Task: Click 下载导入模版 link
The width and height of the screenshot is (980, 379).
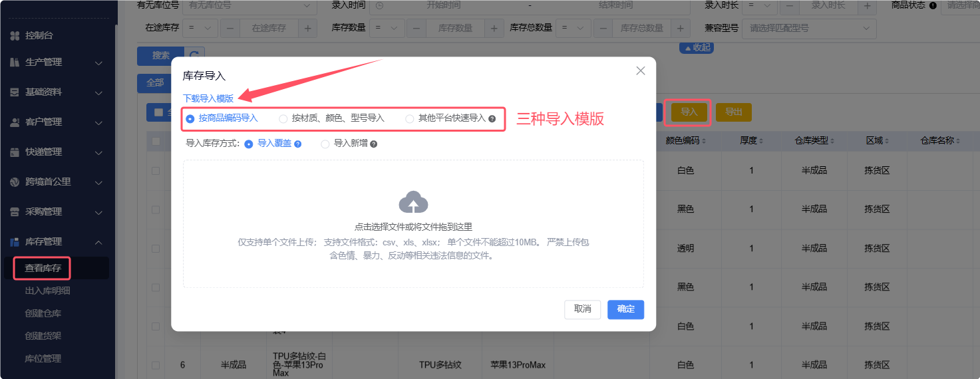Action: coord(208,98)
